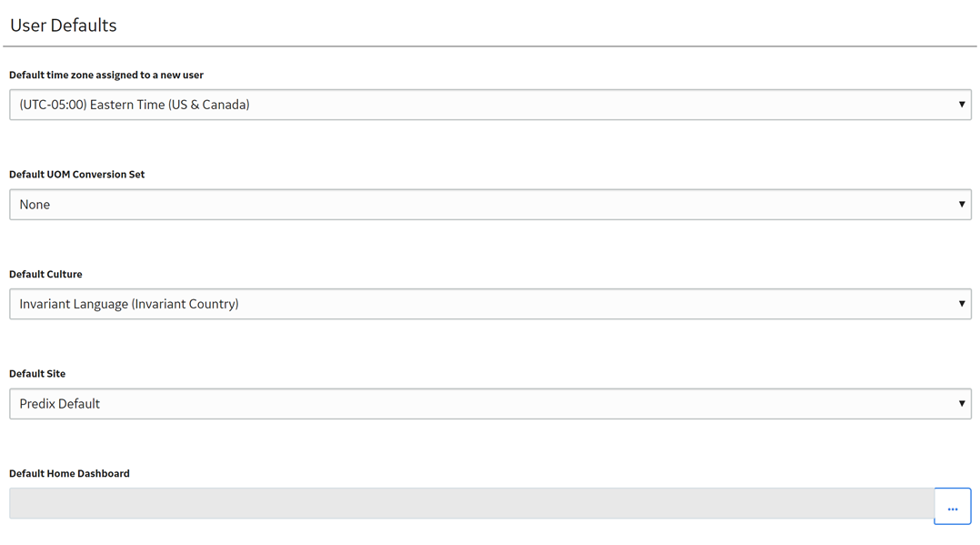Expand the Default UOM Conversion Set list
The width and height of the screenshot is (980, 545).
[490, 204]
